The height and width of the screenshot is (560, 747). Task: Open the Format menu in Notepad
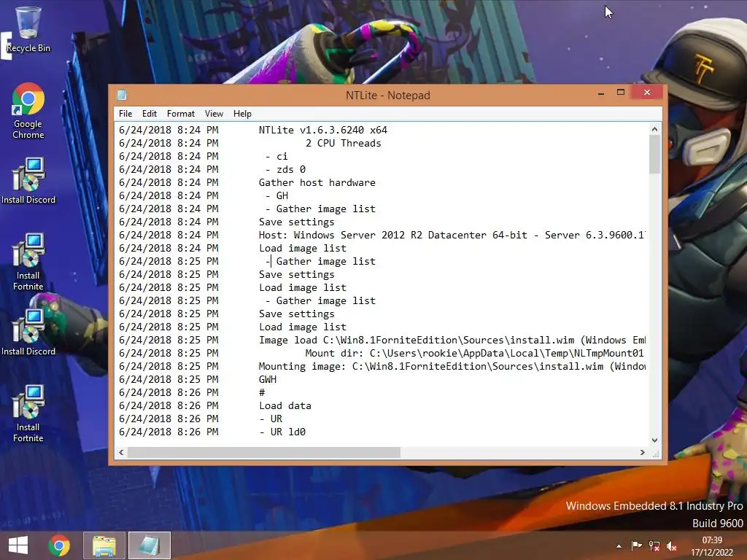coord(181,114)
